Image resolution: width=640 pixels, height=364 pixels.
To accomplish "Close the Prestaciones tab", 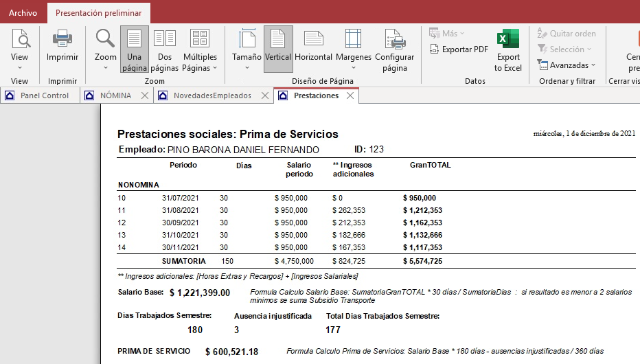I will pyautogui.click(x=350, y=96).
